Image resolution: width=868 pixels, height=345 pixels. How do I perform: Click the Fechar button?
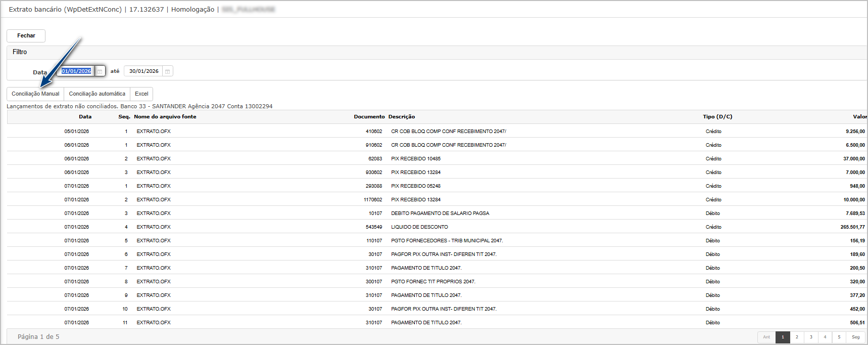click(x=26, y=35)
